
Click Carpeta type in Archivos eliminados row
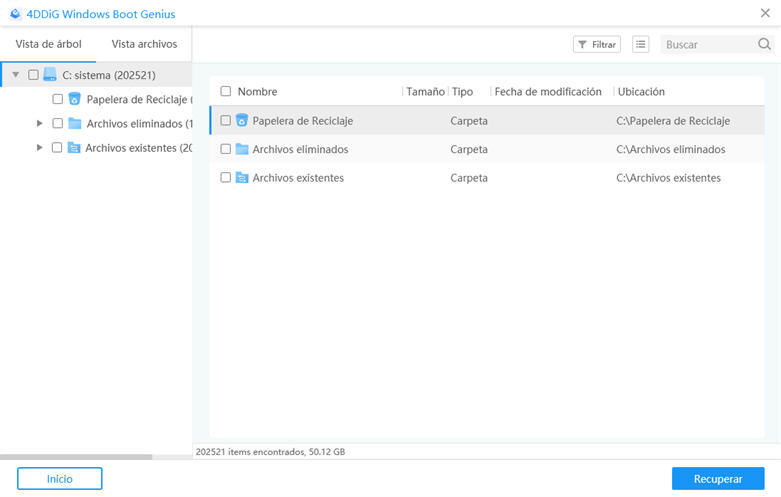tap(469, 149)
